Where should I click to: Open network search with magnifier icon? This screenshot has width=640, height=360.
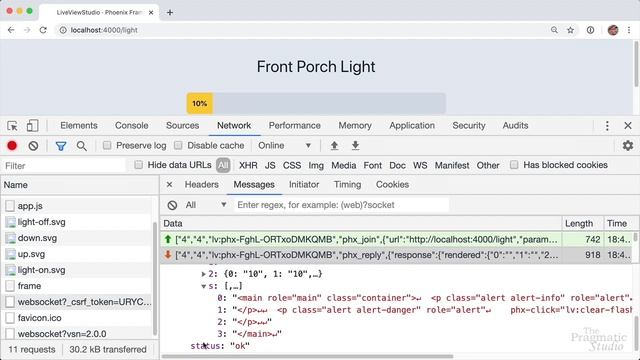coord(82,146)
